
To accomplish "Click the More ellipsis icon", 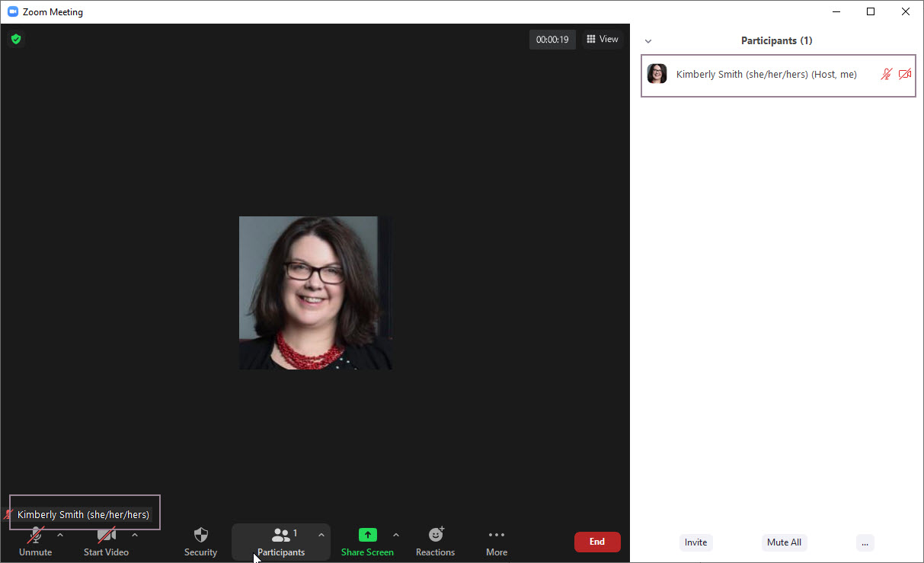I will [x=496, y=536].
